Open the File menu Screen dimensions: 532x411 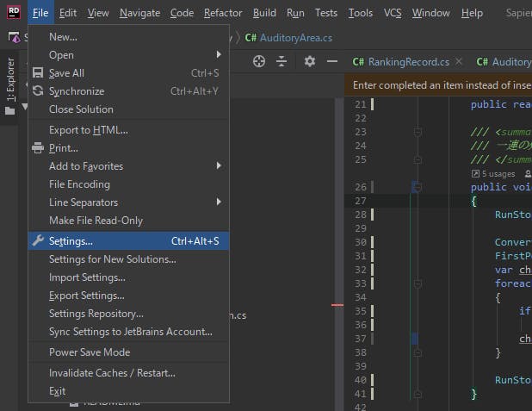(40, 13)
